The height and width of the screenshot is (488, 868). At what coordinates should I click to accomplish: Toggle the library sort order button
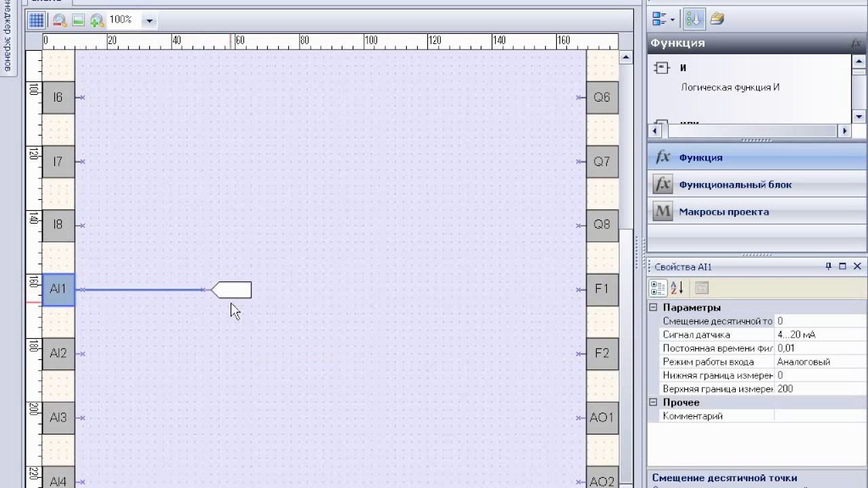(x=693, y=19)
